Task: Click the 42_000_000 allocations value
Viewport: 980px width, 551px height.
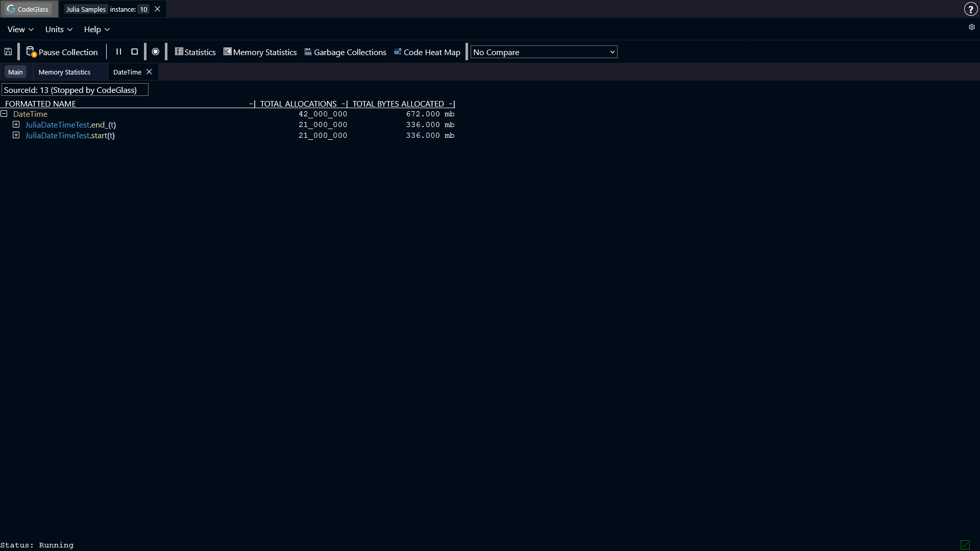Action: pyautogui.click(x=323, y=114)
